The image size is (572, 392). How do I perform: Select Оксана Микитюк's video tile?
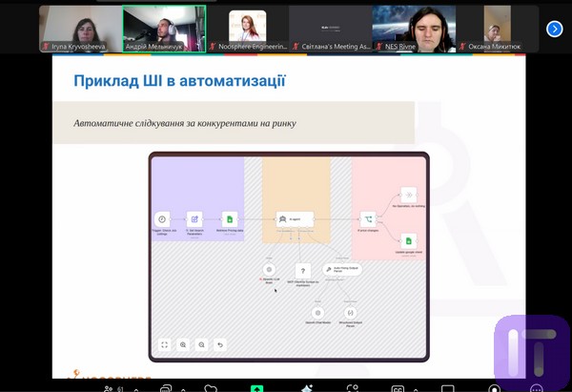(x=497, y=29)
